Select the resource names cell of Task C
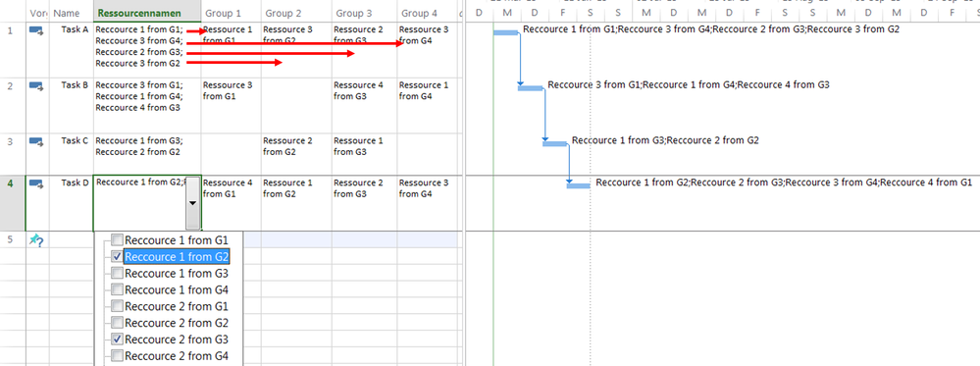The height and width of the screenshot is (366, 980). pos(147,154)
